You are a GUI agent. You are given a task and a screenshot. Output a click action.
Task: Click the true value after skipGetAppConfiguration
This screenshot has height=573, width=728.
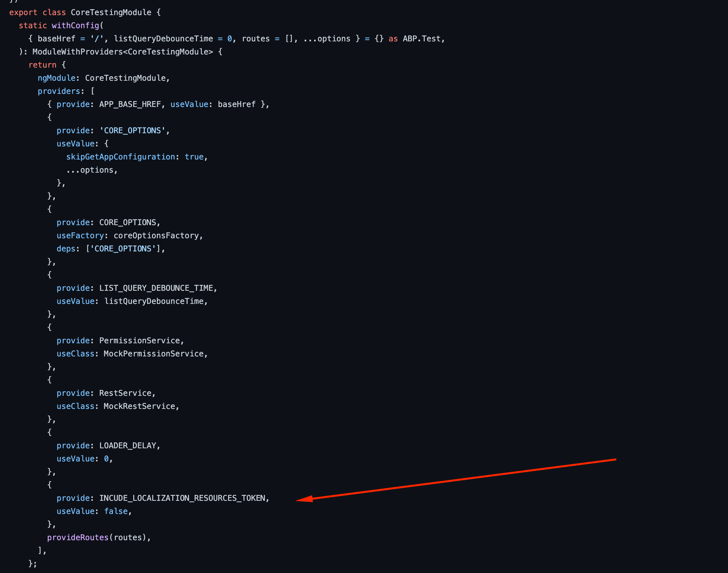coord(194,157)
